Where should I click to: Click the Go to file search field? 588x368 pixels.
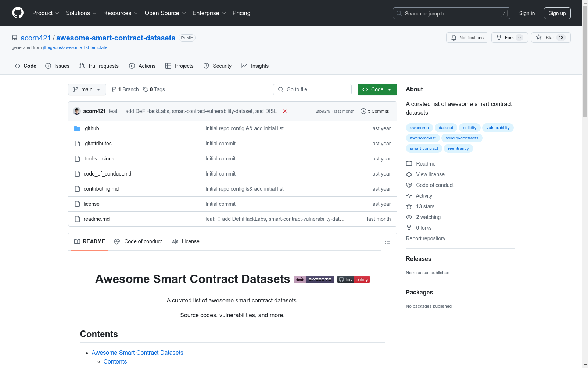pyautogui.click(x=312, y=89)
